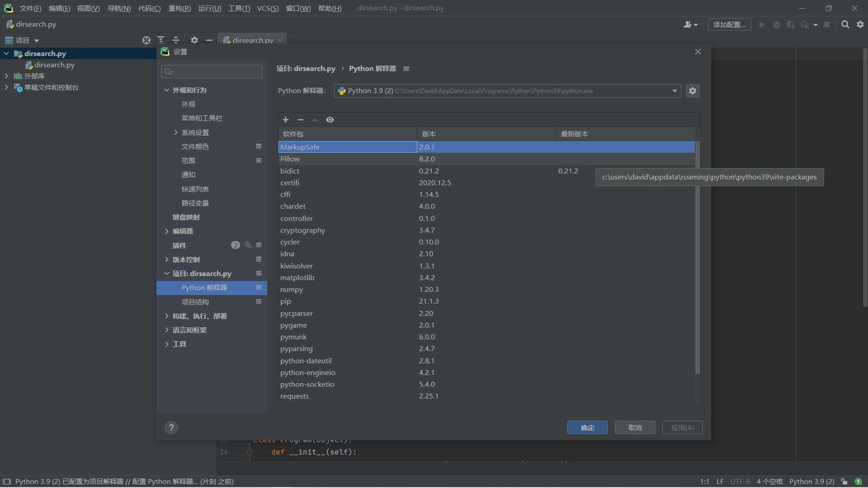Click the help question mark button
Image resolution: width=868 pixels, height=488 pixels.
pos(171,427)
